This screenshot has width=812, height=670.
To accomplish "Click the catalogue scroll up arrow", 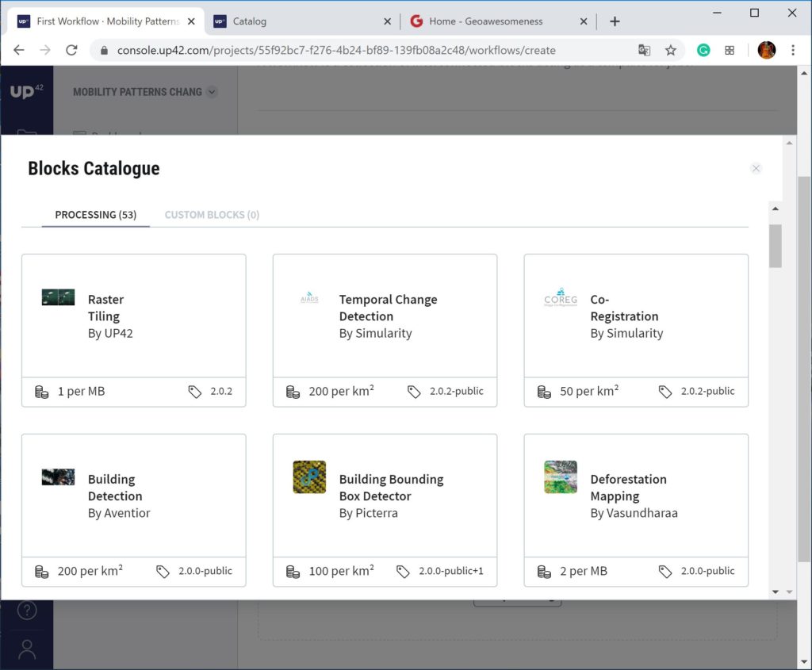I will (776, 209).
